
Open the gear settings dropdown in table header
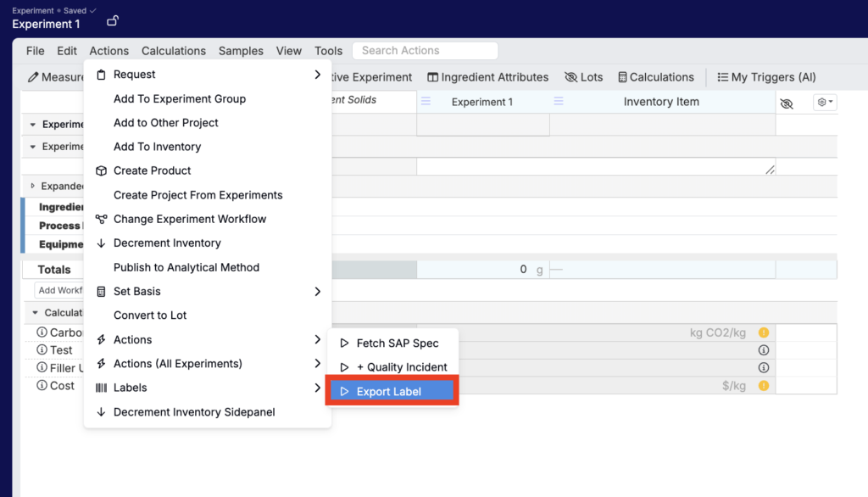pos(825,102)
